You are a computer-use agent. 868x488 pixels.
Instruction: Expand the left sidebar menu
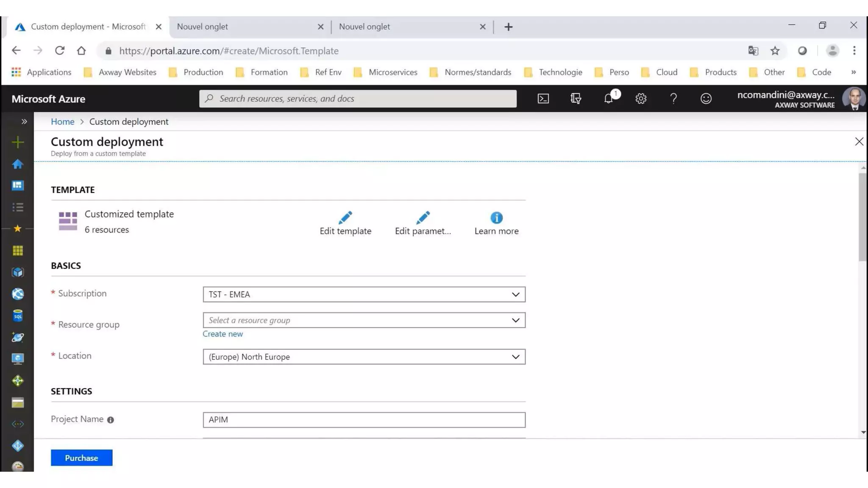pos(24,122)
